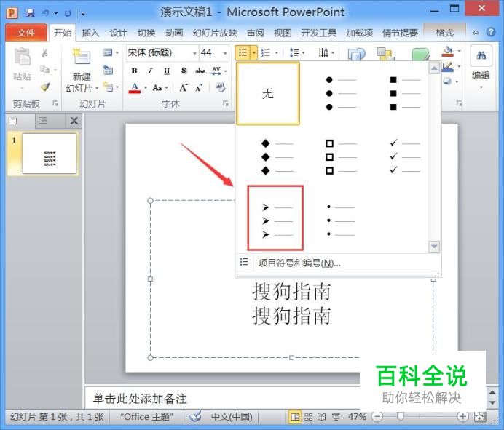Click Increase Font Size icon
Image resolution: width=504 pixels, height=430 pixels.
(x=184, y=87)
